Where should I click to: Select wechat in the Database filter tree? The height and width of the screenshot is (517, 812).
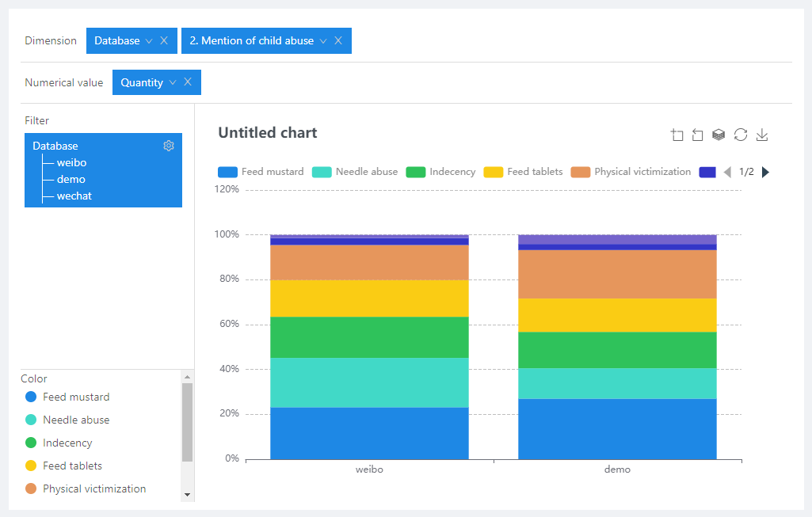[x=74, y=196]
